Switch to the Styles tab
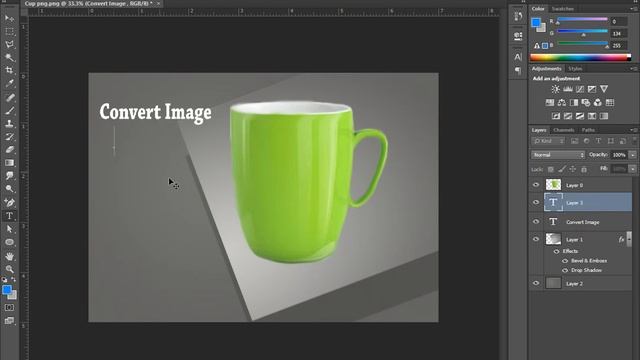Image resolution: width=640 pixels, height=360 pixels. pyautogui.click(x=575, y=69)
